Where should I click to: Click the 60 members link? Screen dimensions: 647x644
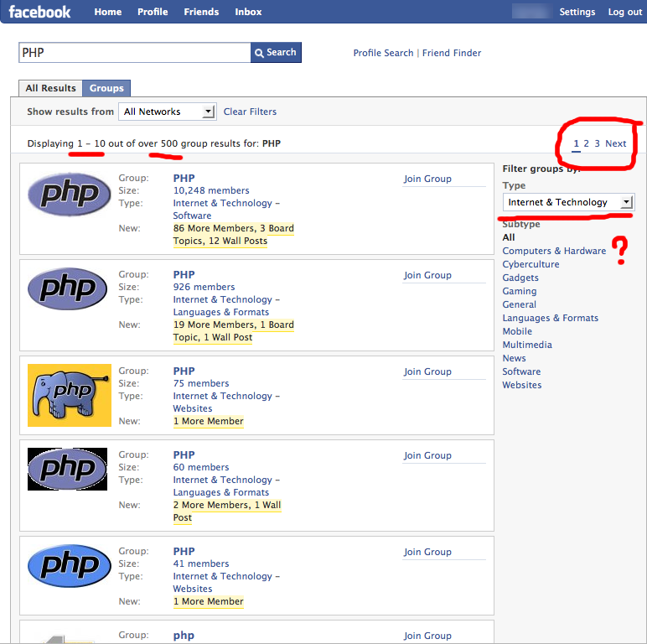click(201, 467)
